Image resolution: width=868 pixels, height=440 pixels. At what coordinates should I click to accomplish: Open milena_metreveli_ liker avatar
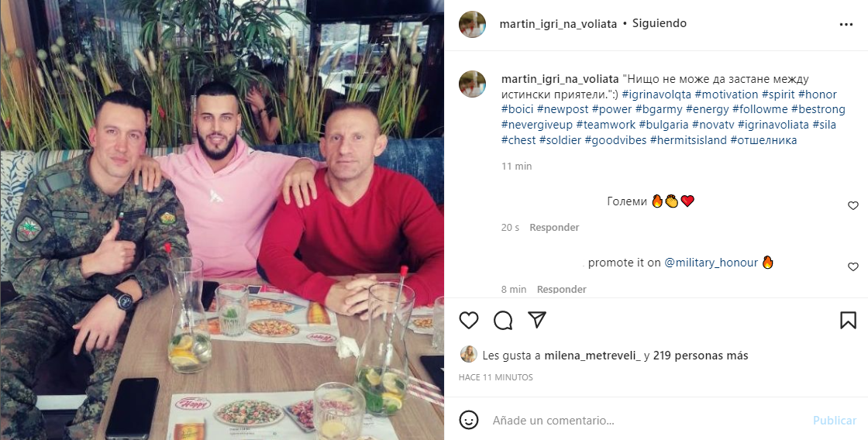(x=469, y=355)
